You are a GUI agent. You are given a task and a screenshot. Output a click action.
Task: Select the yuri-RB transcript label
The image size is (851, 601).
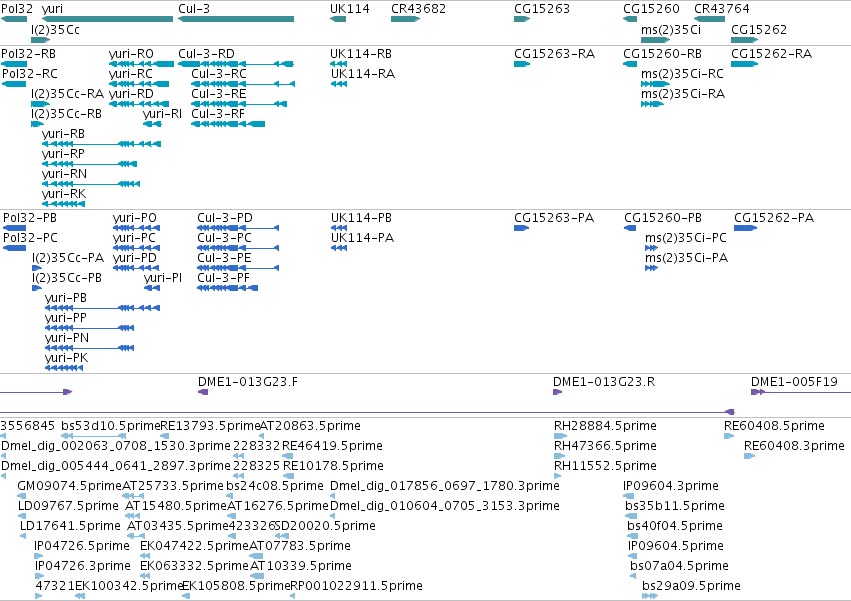click(63, 134)
